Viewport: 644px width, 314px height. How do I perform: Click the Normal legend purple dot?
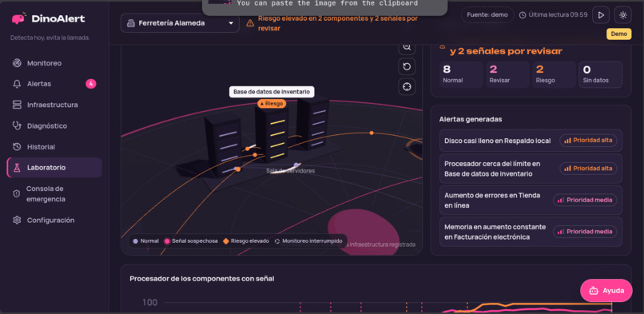click(x=136, y=241)
